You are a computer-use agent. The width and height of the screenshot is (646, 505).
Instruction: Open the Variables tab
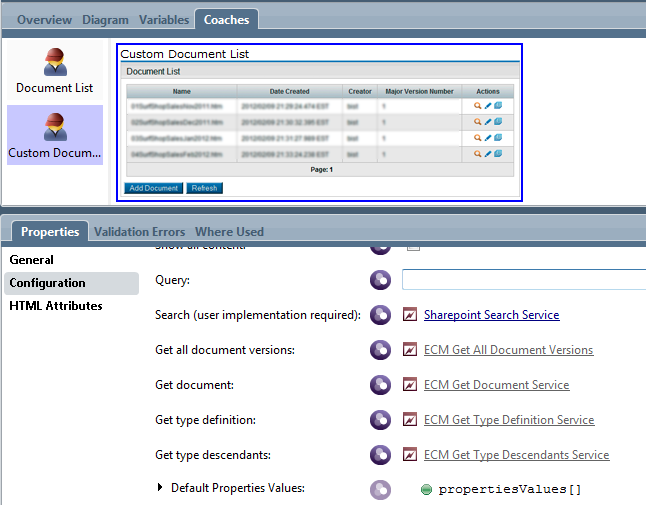click(164, 20)
